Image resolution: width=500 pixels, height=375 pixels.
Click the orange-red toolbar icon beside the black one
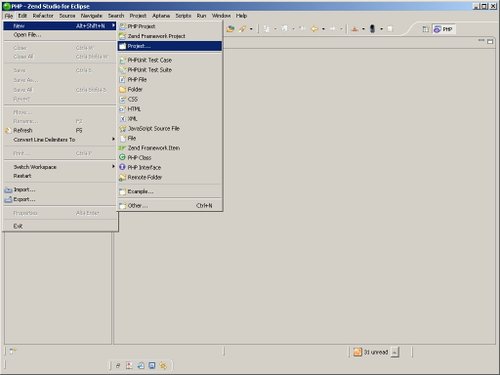(355, 29)
